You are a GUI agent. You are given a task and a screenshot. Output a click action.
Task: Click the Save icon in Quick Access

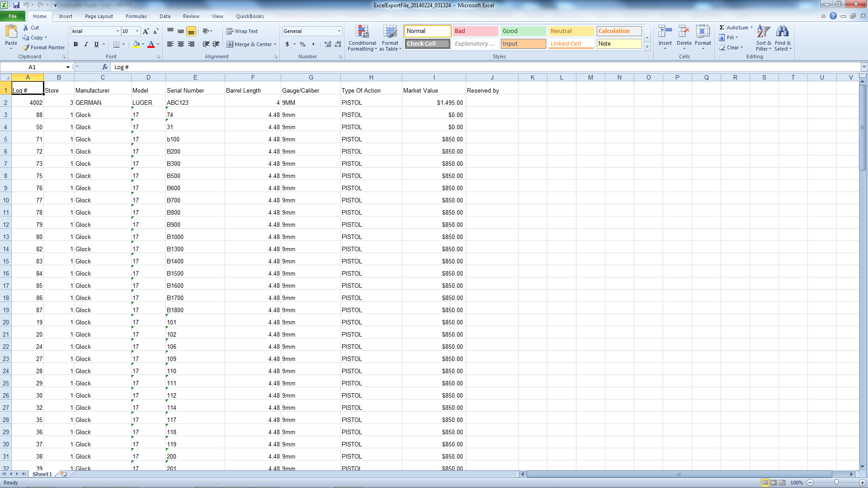(x=16, y=5)
